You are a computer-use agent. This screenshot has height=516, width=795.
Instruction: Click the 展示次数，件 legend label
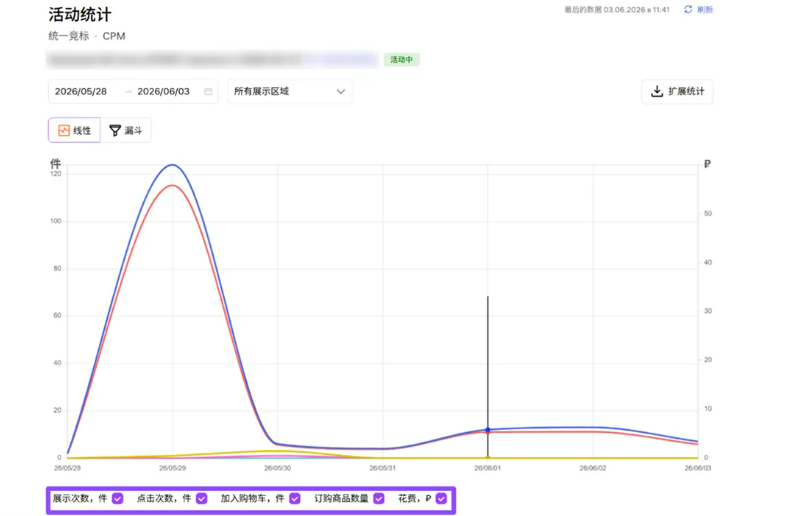click(80, 498)
